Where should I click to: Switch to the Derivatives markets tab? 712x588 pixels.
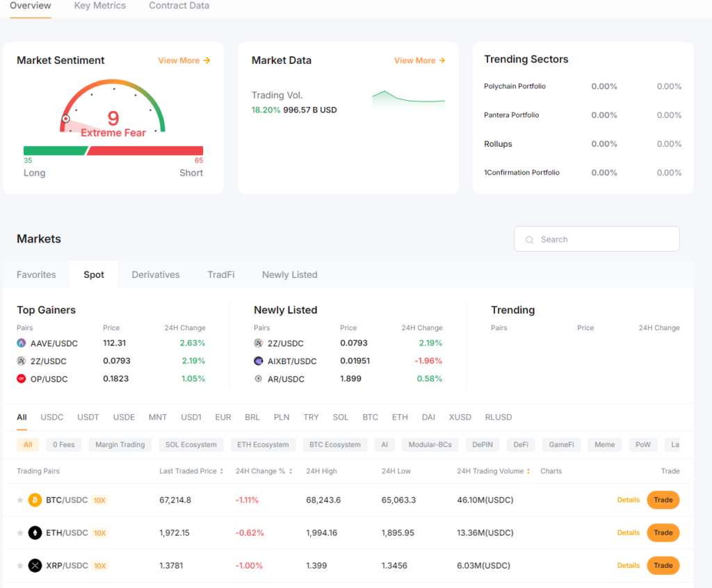point(156,275)
